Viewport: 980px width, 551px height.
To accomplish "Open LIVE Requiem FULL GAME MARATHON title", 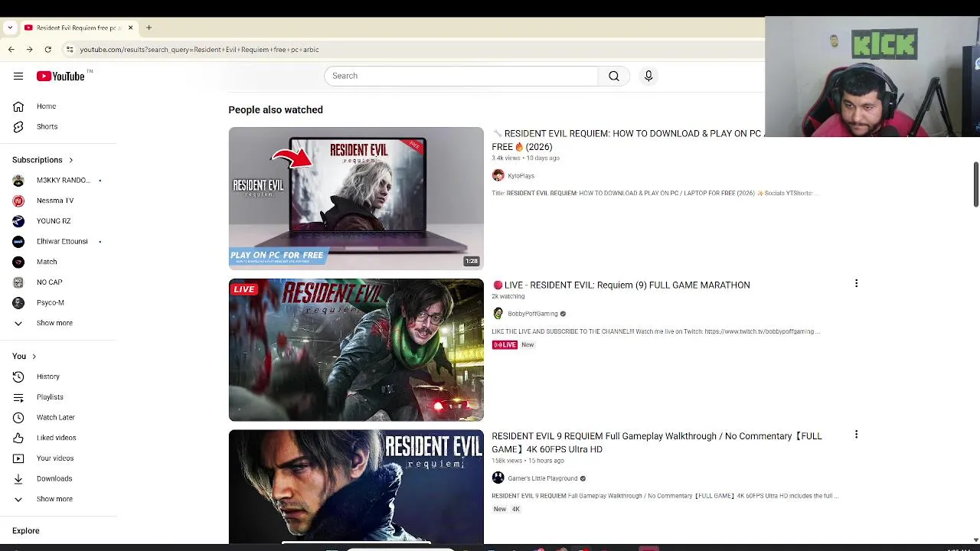I will pyautogui.click(x=621, y=285).
